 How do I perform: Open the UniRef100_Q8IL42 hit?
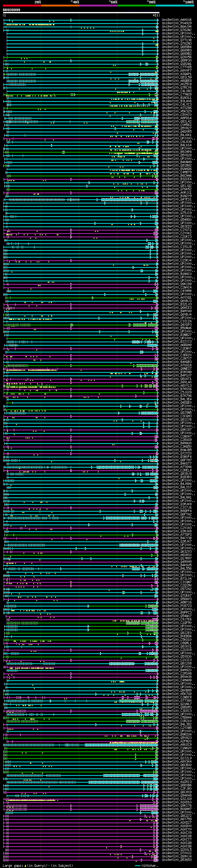tap(177, 122)
